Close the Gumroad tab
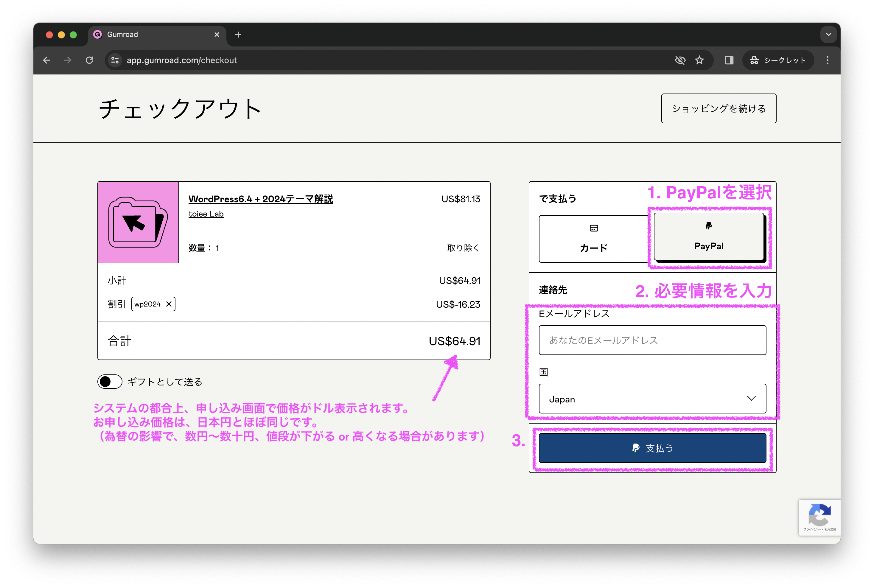 pos(217,35)
